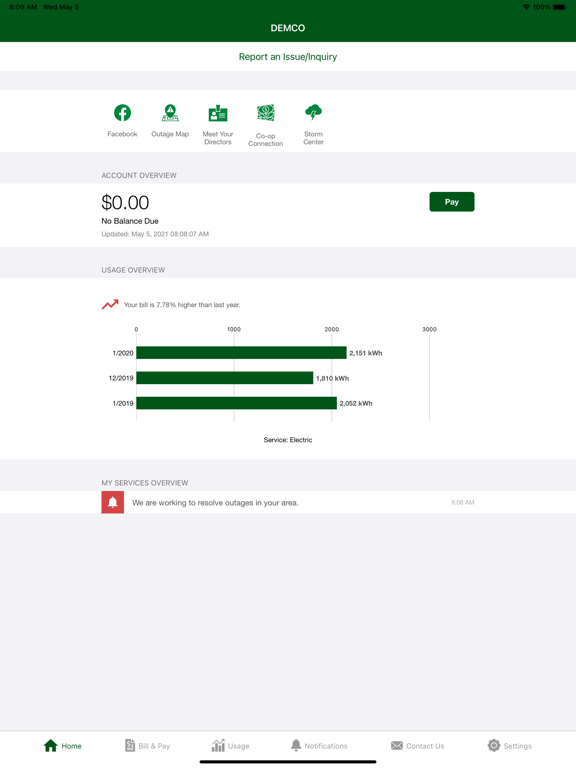
Task: Open the Facebook shortcut icon
Action: click(x=122, y=113)
